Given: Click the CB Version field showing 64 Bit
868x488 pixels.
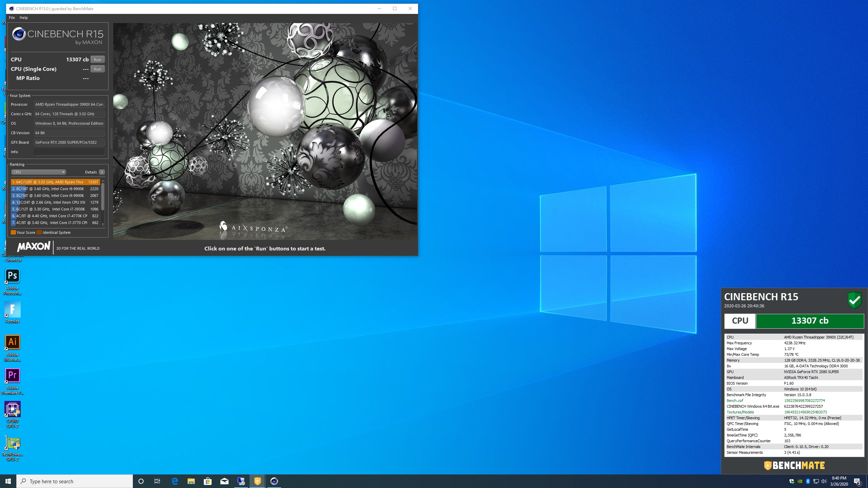Looking at the screenshot, I should pyautogui.click(x=69, y=133).
